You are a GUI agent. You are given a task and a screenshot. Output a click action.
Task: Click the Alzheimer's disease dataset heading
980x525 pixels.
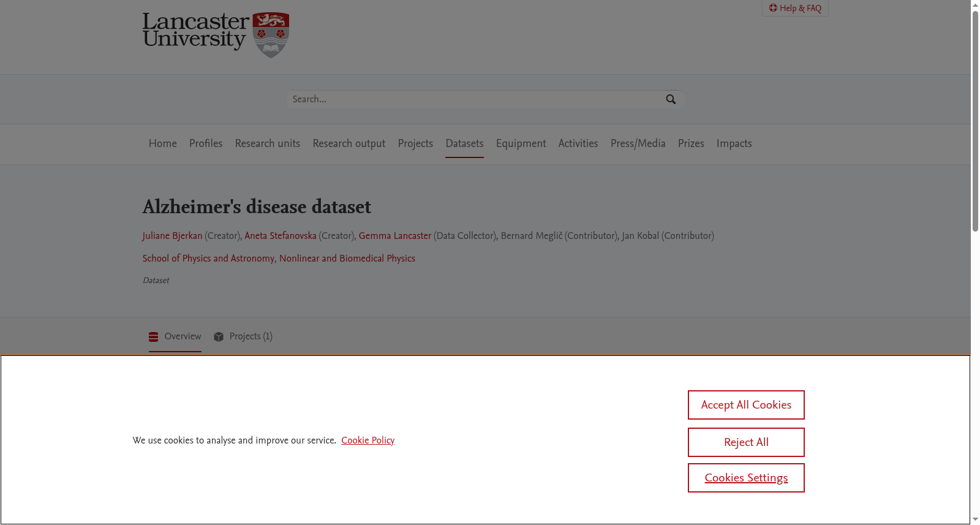tap(257, 207)
